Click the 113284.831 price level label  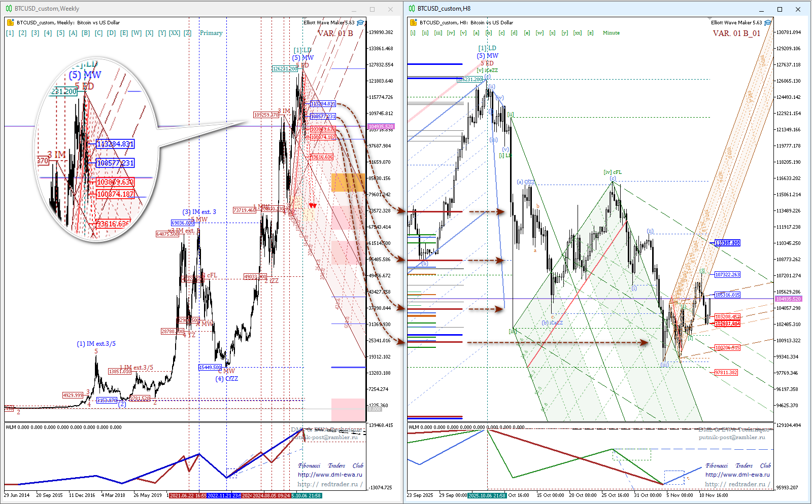tap(323, 104)
